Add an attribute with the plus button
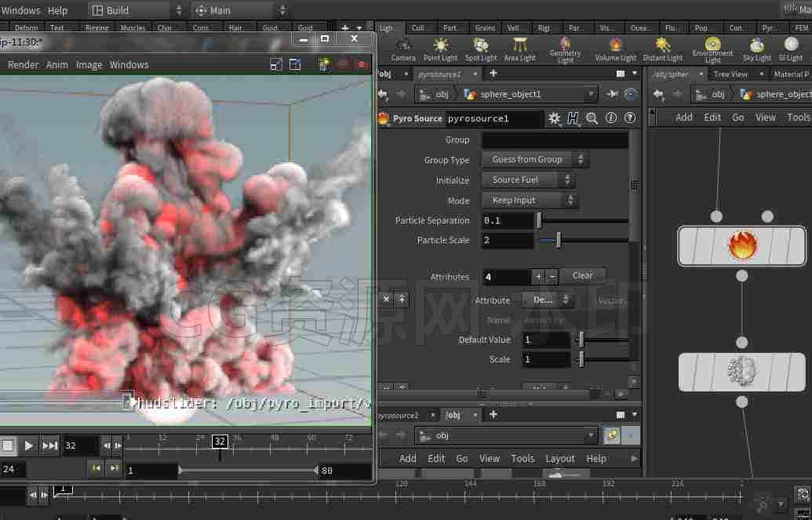This screenshot has width=812, height=520. tap(538, 277)
